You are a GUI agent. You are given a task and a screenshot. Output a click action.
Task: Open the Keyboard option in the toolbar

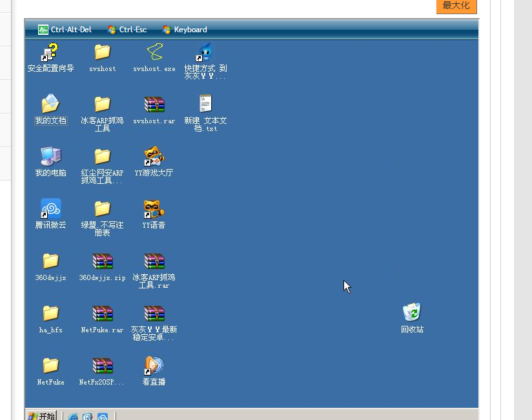click(185, 30)
